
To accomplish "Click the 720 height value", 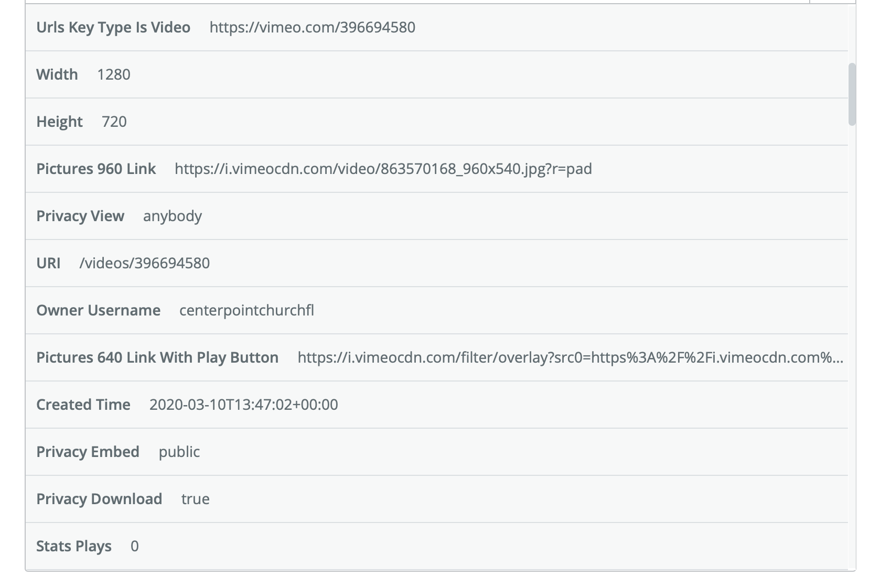I will pos(114,122).
